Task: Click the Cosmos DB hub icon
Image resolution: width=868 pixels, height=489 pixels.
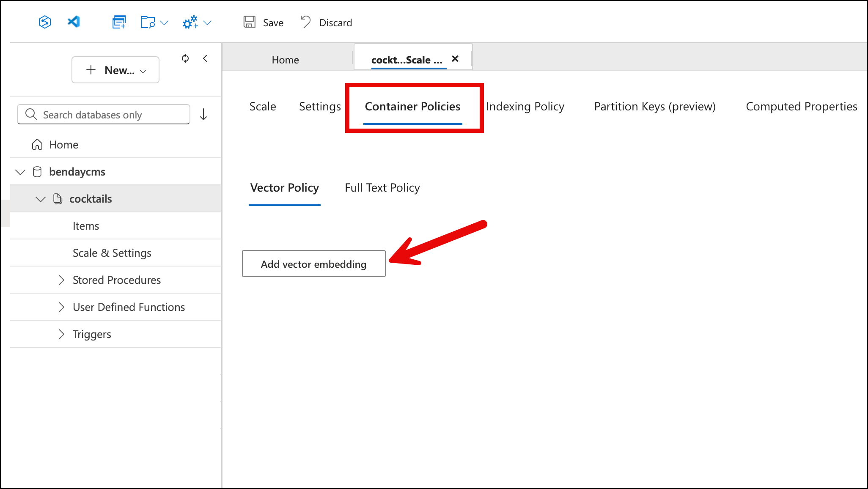Action: point(45,22)
